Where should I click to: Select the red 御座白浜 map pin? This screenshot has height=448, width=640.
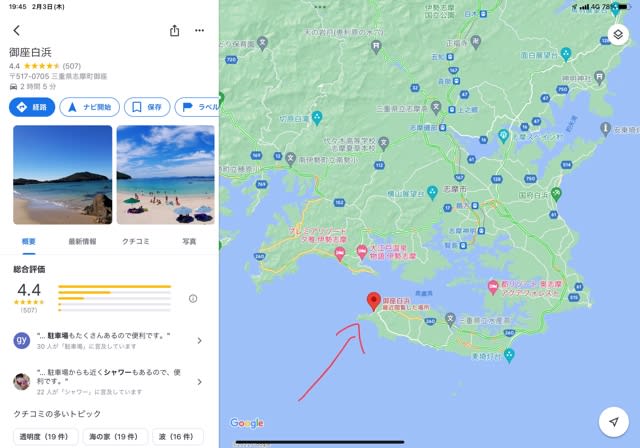[x=373, y=302]
